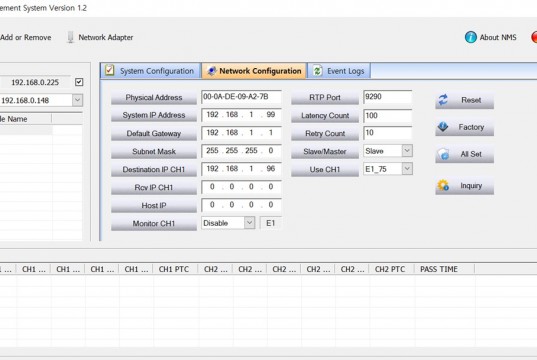Click the About NMS info icon
This screenshot has height=360, width=537.
click(x=471, y=37)
